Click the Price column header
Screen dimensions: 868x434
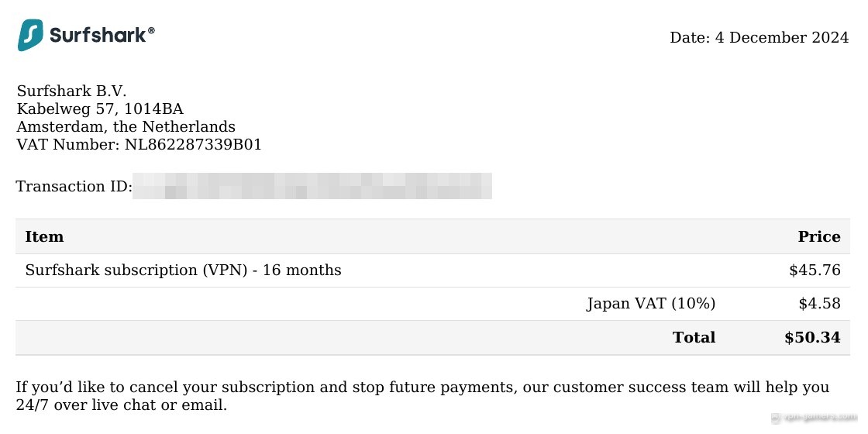(819, 237)
